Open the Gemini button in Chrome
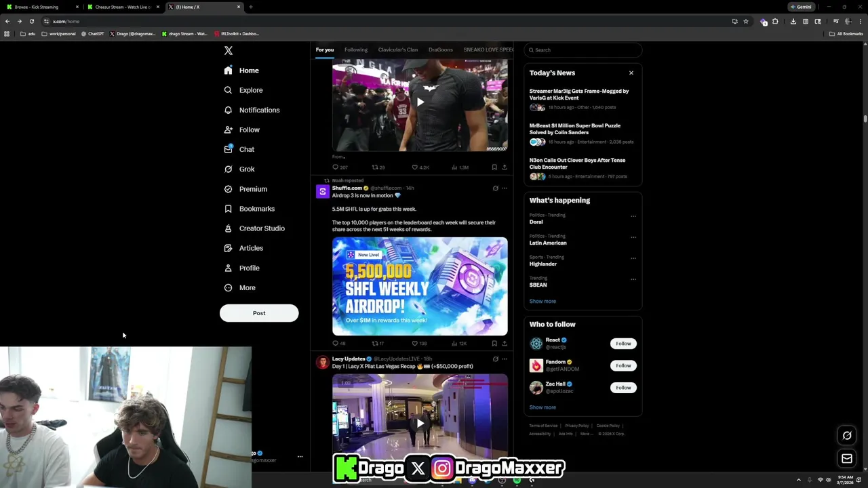Viewport: 868px width, 488px height. (x=801, y=7)
